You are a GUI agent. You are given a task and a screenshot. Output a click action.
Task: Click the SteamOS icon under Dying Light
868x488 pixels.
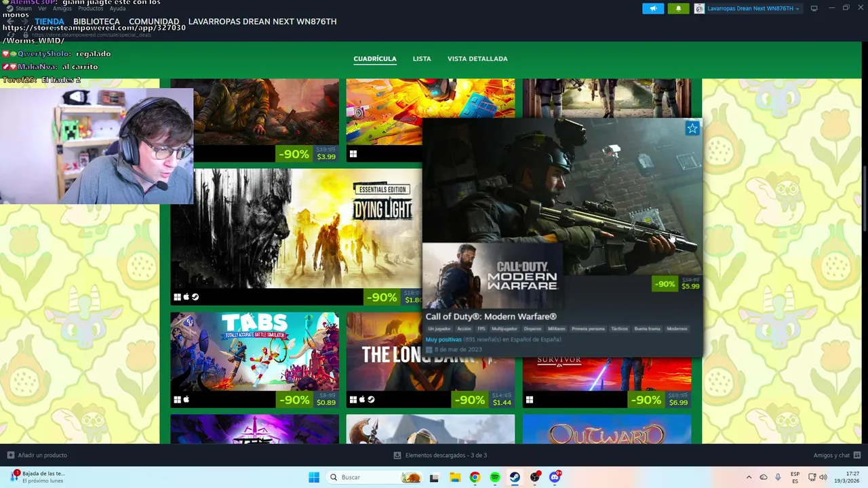(195, 297)
